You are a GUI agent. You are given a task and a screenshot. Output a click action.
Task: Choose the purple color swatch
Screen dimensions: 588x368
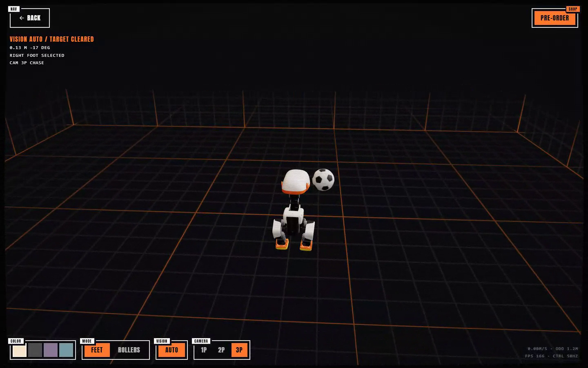pyautogui.click(x=51, y=350)
